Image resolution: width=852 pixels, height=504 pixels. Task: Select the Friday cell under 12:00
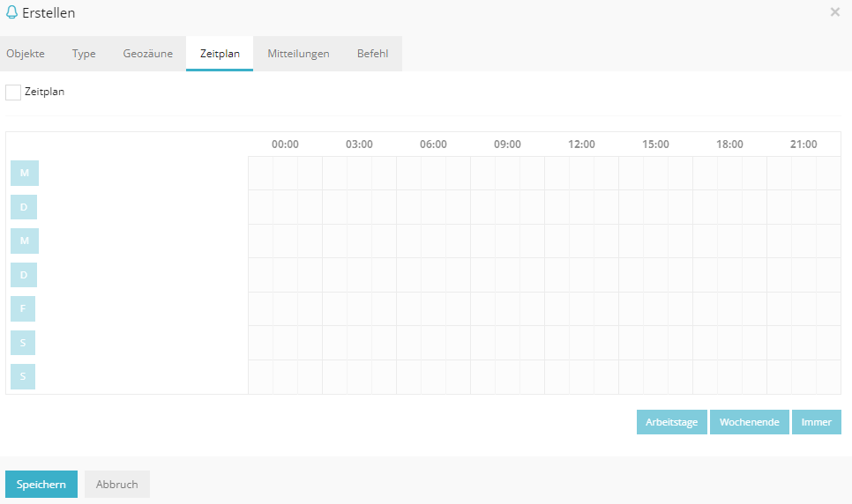557,309
